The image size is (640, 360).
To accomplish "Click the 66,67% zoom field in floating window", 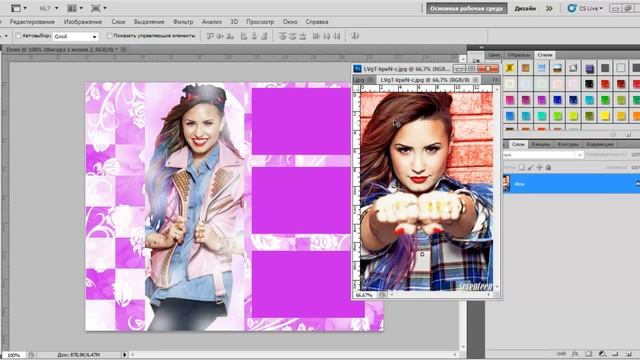I will [x=364, y=295].
